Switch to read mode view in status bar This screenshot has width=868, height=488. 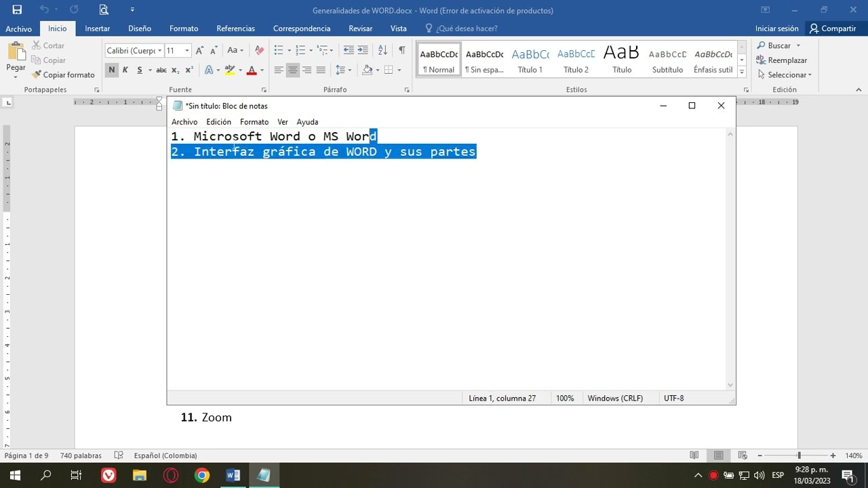(694, 455)
